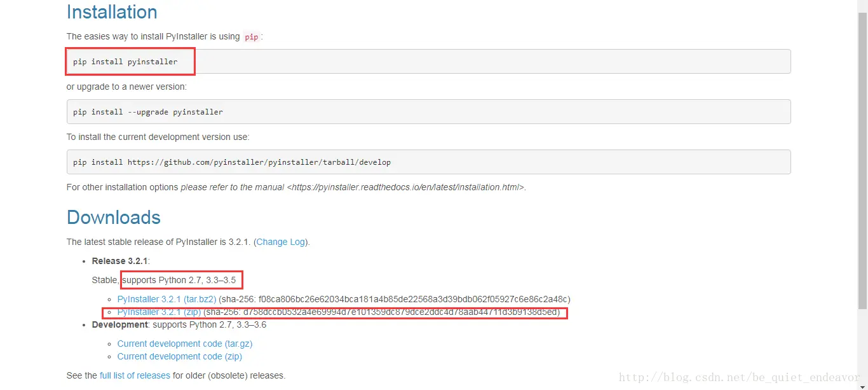Viewport: 868px width, 390px height.
Task: Click the tarball/develop pip install command
Action: pos(232,162)
